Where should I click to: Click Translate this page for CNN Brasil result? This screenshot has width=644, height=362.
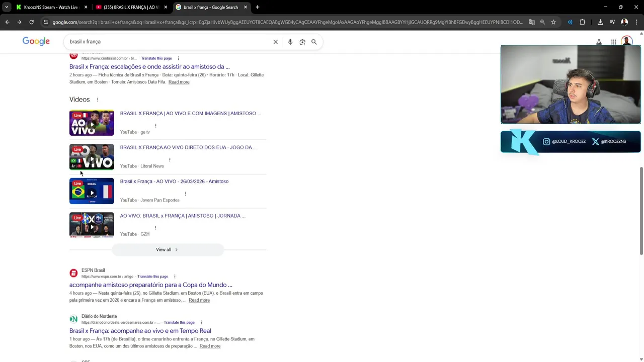156,58
